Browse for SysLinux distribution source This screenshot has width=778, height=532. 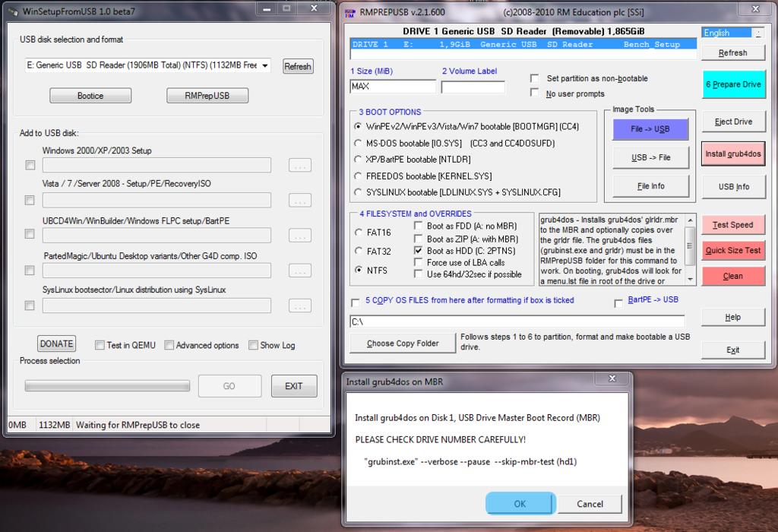tap(299, 306)
